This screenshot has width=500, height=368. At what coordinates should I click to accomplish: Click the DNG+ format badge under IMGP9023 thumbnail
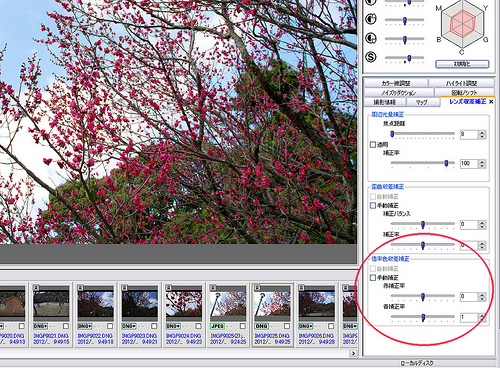[129, 326]
